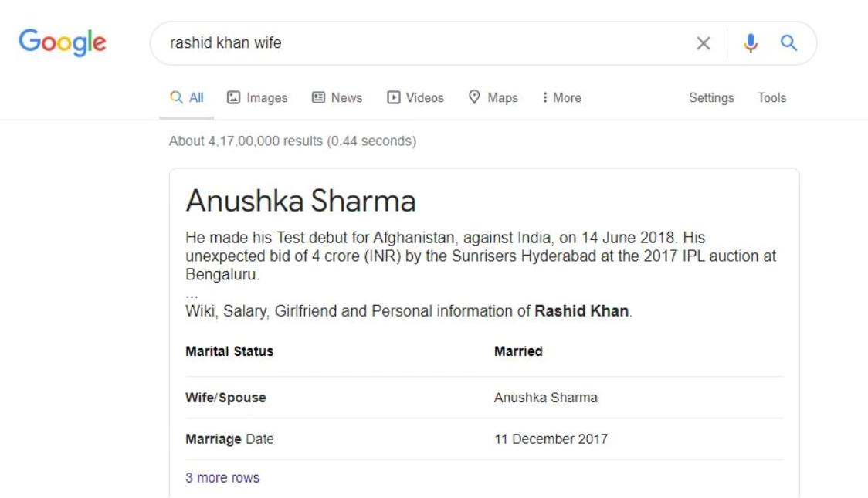Viewport: 868px width, 498px height.
Task: Click the Anushka Sharma answer heading
Action: click(300, 200)
